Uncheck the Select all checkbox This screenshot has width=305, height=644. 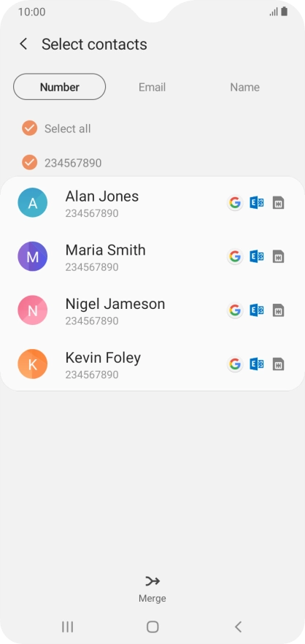coord(30,129)
